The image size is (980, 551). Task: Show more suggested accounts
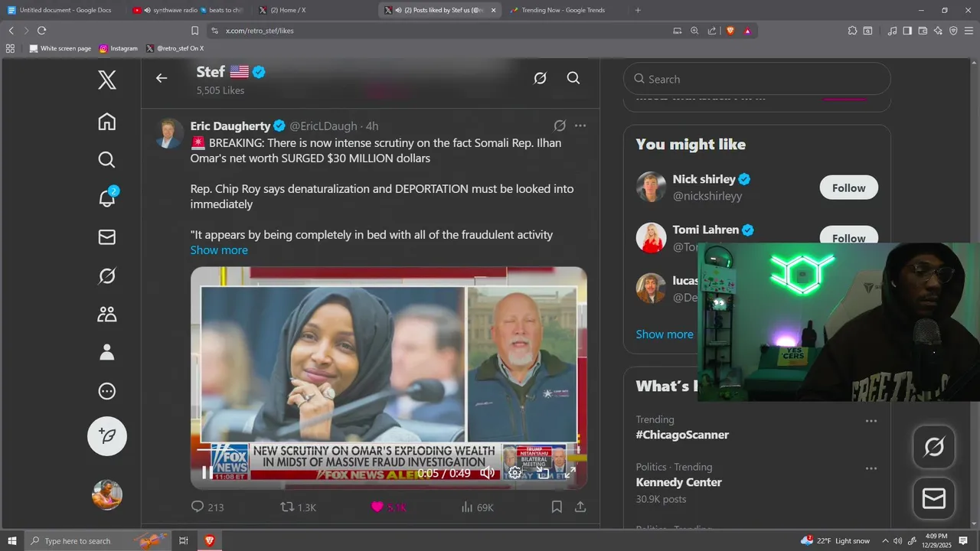(665, 334)
